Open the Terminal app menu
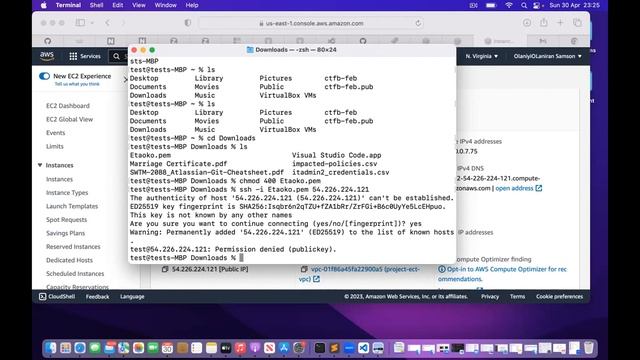 68,5
